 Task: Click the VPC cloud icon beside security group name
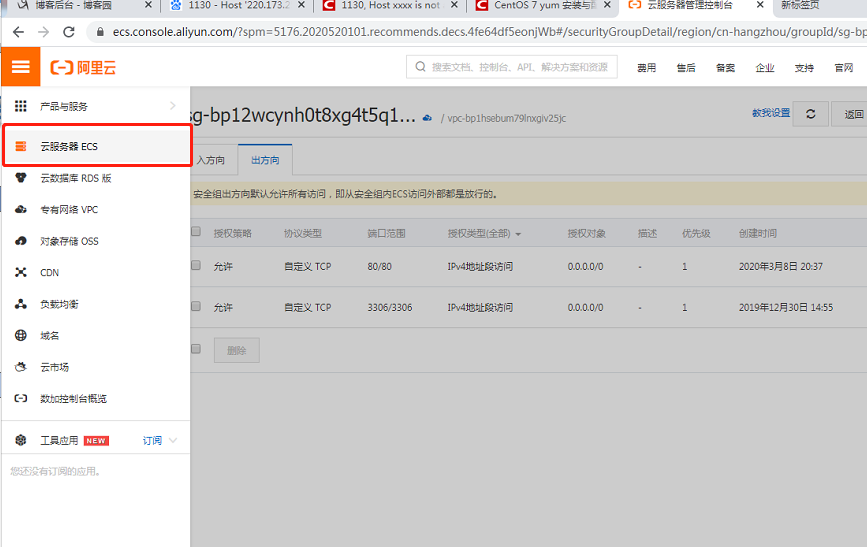pyautogui.click(x=427, y=118)
